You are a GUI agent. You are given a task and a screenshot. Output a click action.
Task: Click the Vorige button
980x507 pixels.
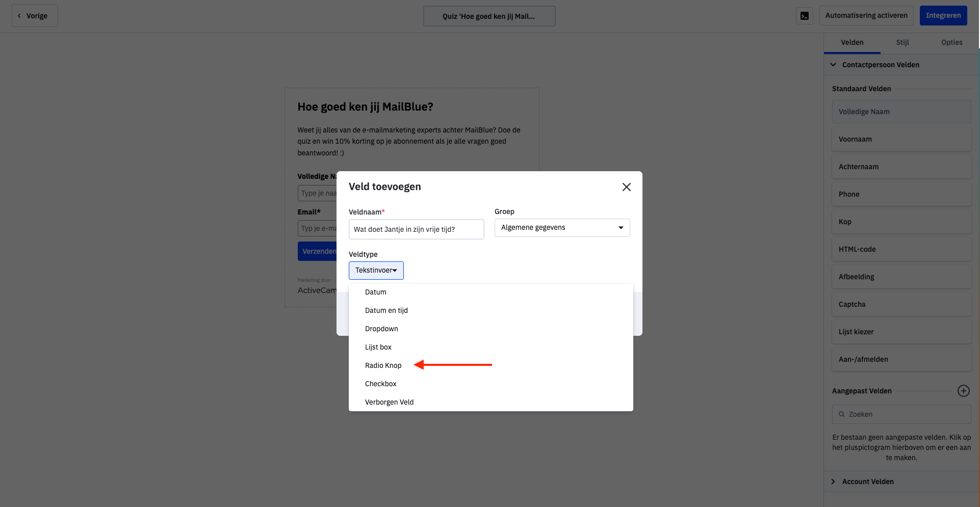pos(35,16)
